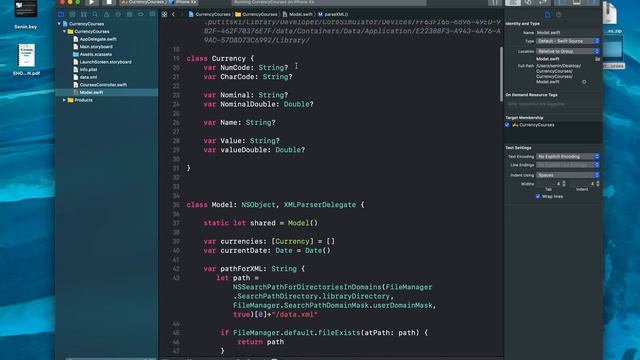Click Model.swift in jump bar

298,14
